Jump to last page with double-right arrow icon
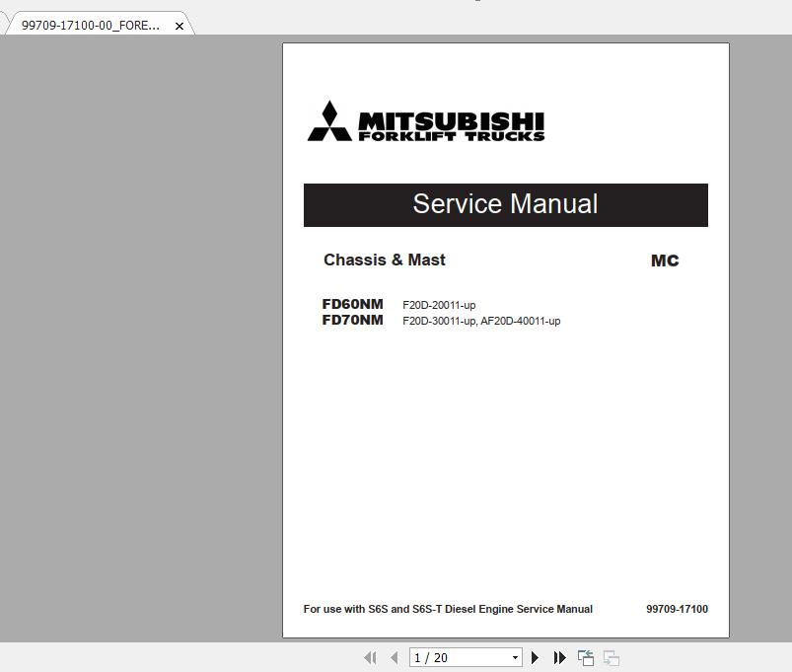Screen dimensions: 792x672 (558, 657)
